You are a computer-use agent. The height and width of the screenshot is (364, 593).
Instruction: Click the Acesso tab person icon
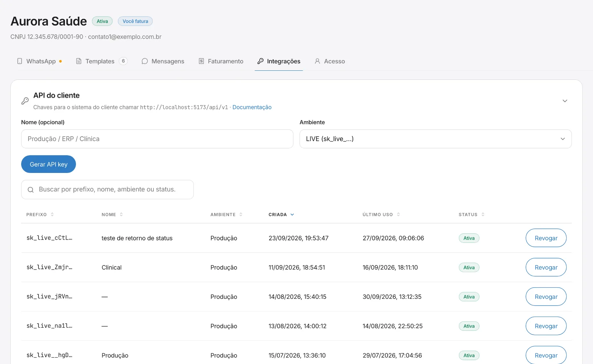tap(317, 61)
